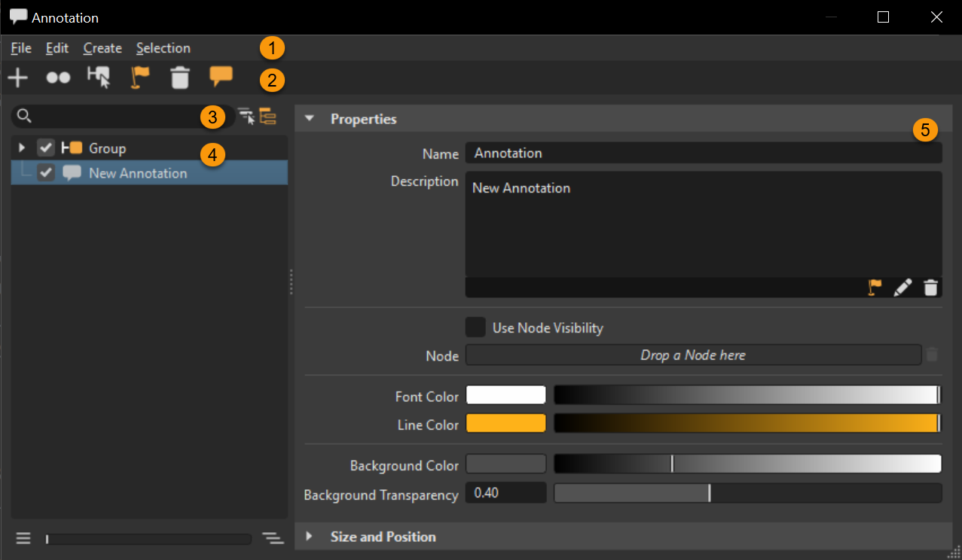Click the pencil edit icon below Description
Viewport: 962px width, 560px height.
[902, 288]
